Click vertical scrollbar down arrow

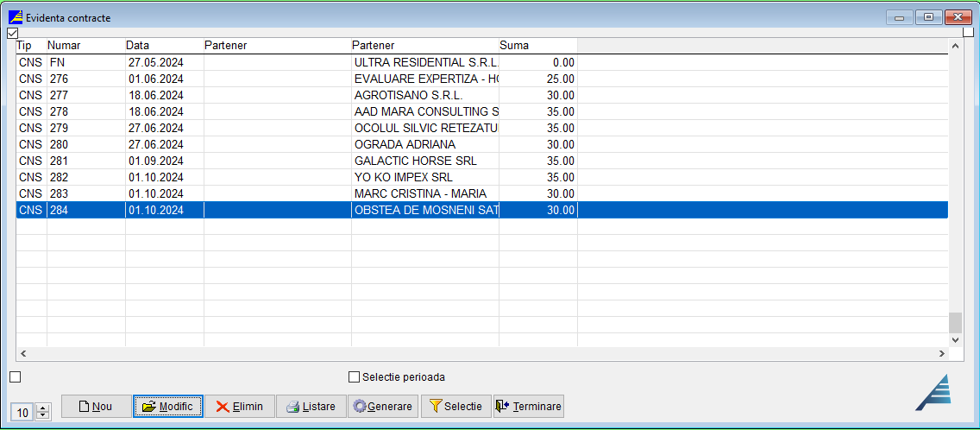click(x=955, y=340)
